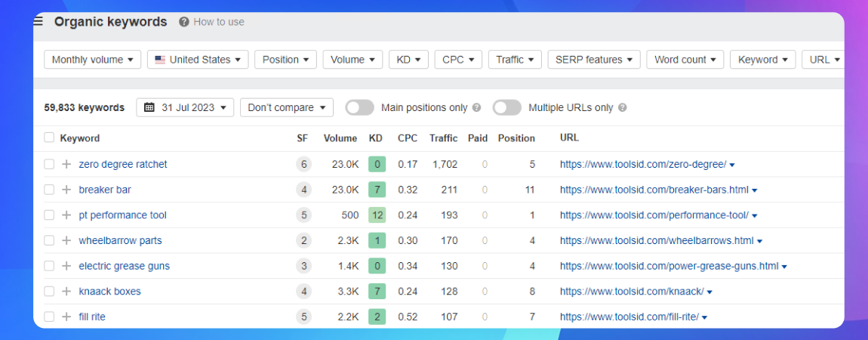Image resolution: width=868 pixels, height=340 pixels.
Task: Open the 31 Jul 2023 date picker
Action: (x=185, y=107)
